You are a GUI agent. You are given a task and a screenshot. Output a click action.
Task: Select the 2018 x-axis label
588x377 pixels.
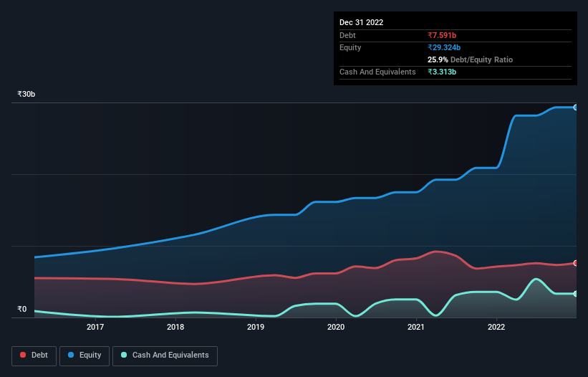(x=175, y=327)
